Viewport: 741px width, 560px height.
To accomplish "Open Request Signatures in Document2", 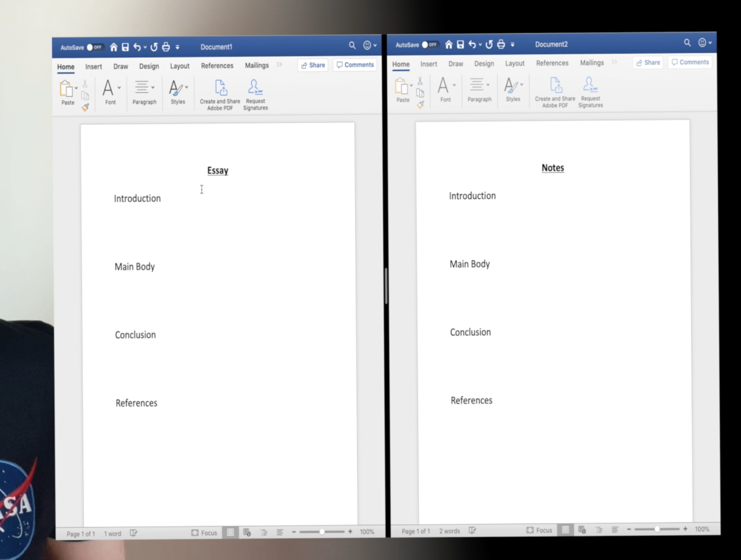I will pos(590,90).
